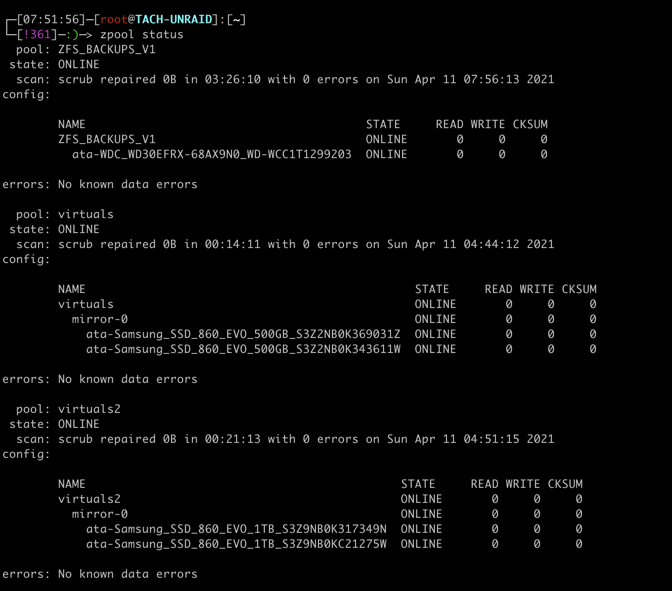
Task: Click the 'zpool status' command text
Action: (x=141, y=35)
